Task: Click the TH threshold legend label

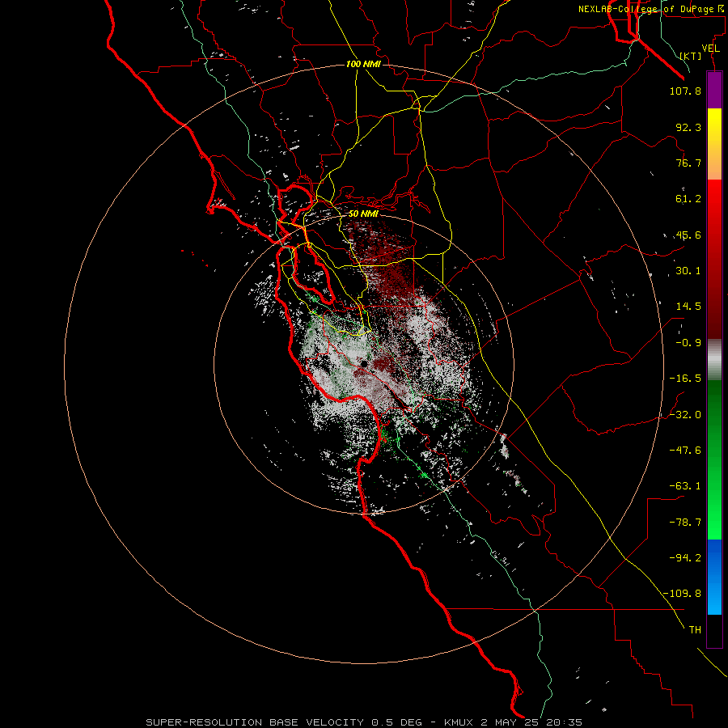Action: point(695,630)
